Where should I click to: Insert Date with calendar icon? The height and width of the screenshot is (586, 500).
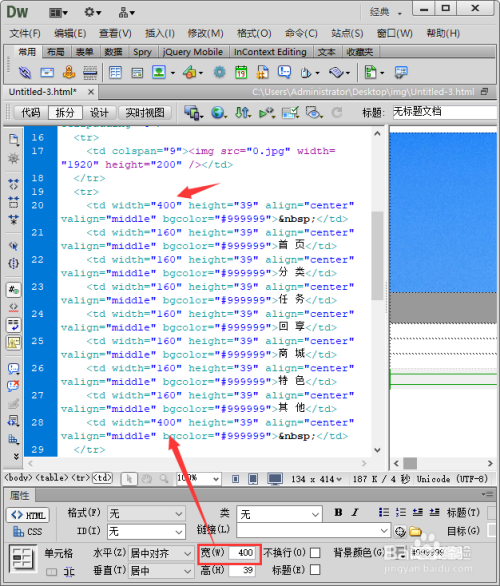[x=241, y=72]
